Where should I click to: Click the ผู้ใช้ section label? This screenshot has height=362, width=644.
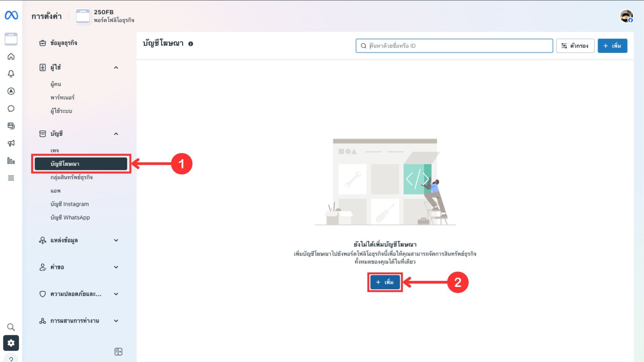click(55, 67)
